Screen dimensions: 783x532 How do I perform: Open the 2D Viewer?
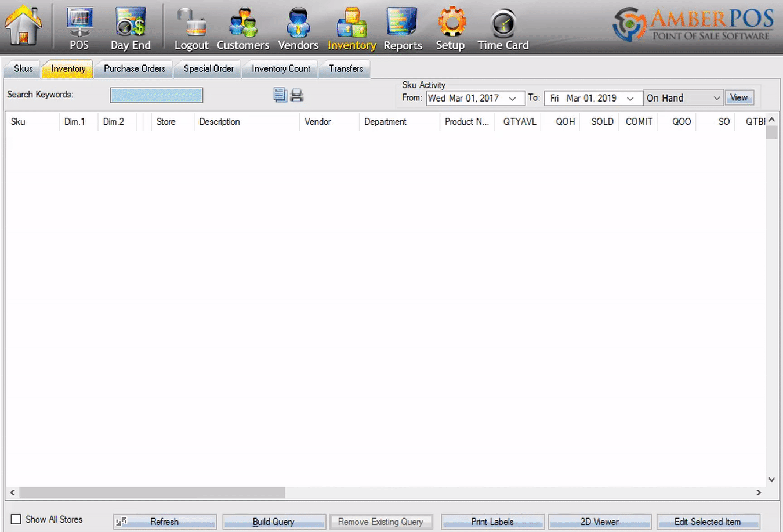click(x=600, y=522)
